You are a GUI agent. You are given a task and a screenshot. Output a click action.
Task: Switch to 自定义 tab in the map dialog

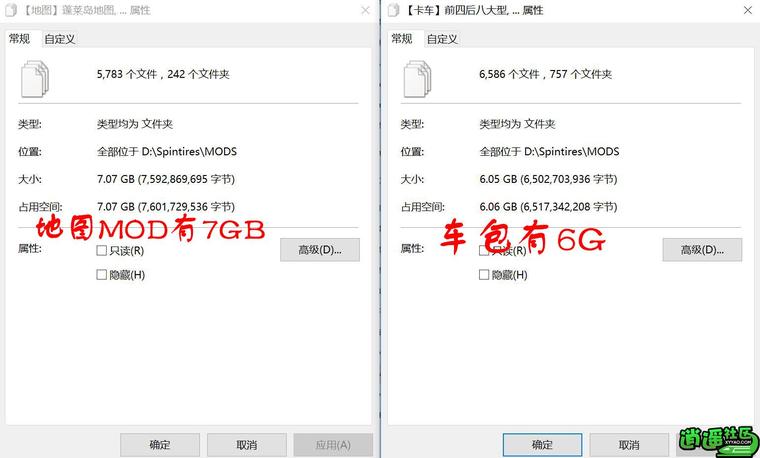pos(60,39)
